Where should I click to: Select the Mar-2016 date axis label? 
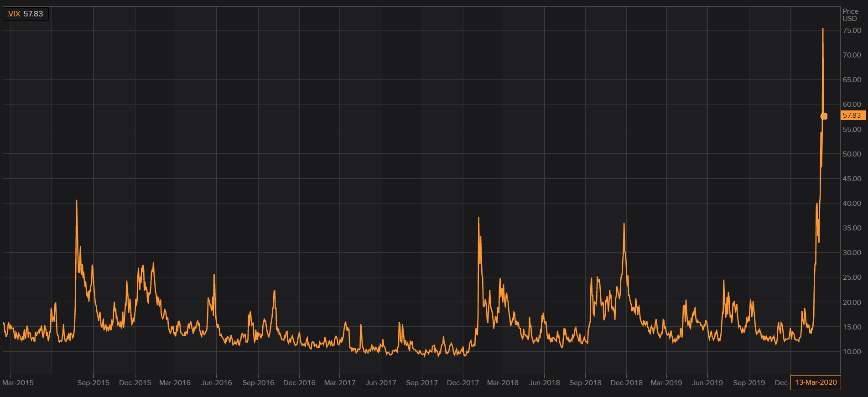[175, 383]
